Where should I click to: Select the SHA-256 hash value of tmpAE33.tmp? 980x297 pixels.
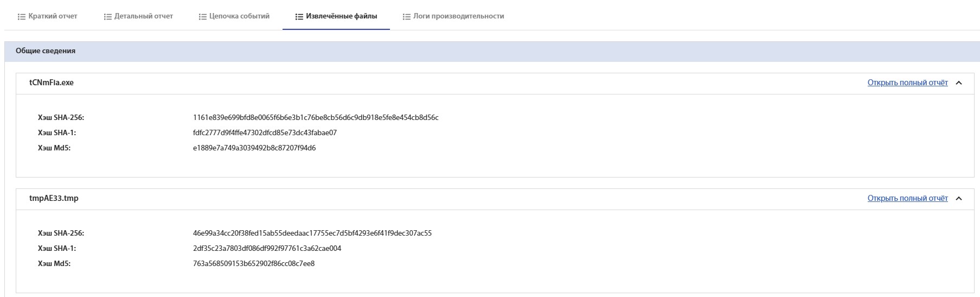(x=312, y=233)
